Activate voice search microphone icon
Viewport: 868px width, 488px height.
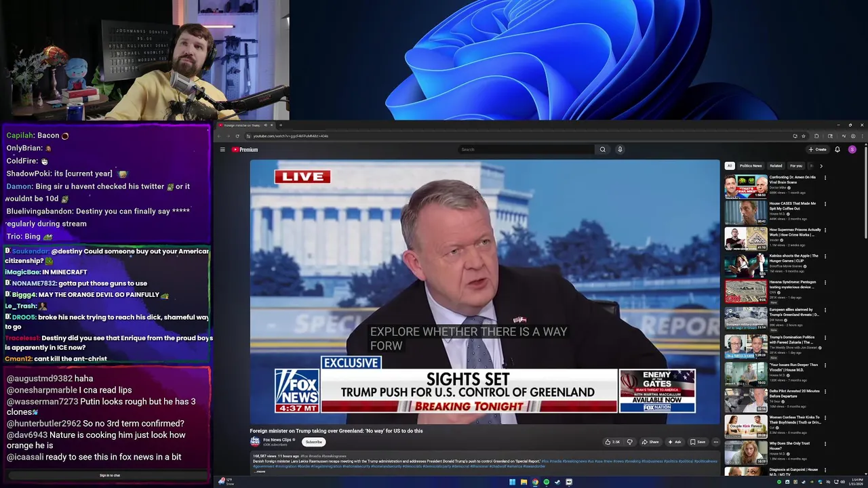[x=620, y=150]
